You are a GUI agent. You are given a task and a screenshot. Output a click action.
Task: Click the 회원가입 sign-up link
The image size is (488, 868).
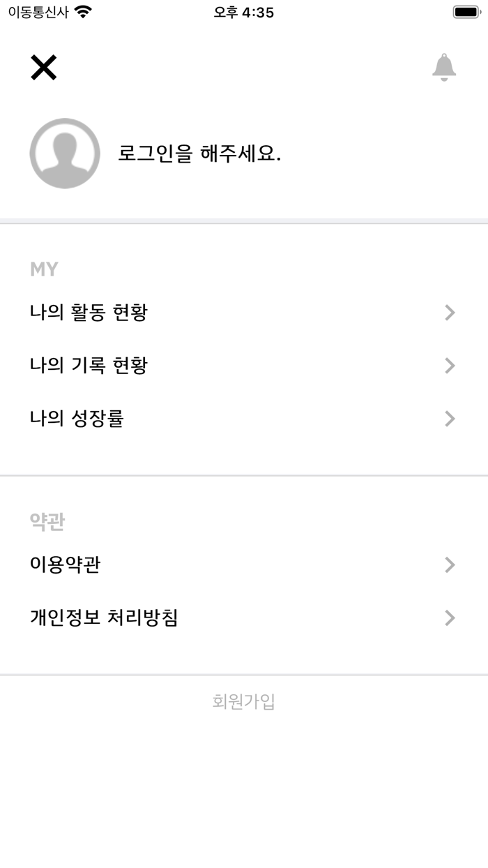click(244, 703)
